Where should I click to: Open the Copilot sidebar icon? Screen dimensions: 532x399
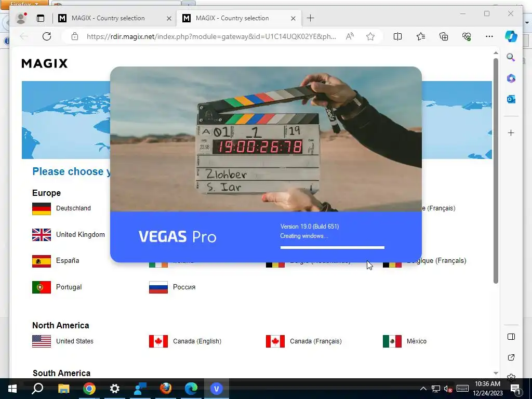(511, 36)
